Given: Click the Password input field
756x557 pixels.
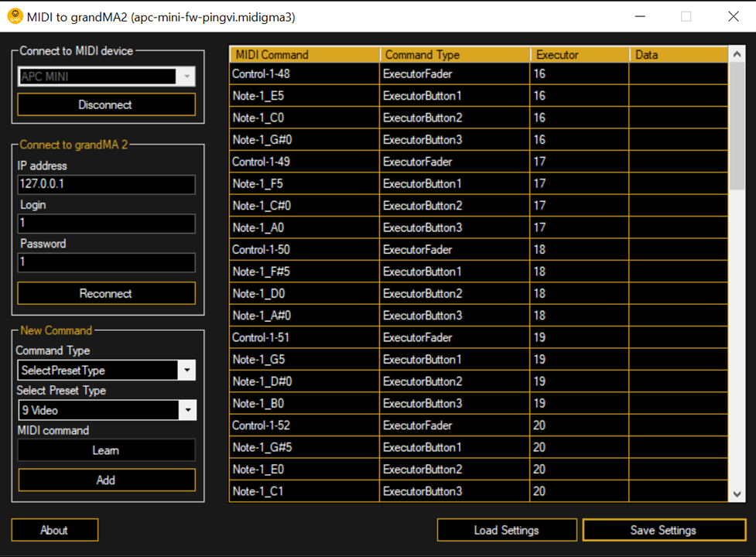Looking at the screenshot, I should (106, 262).
